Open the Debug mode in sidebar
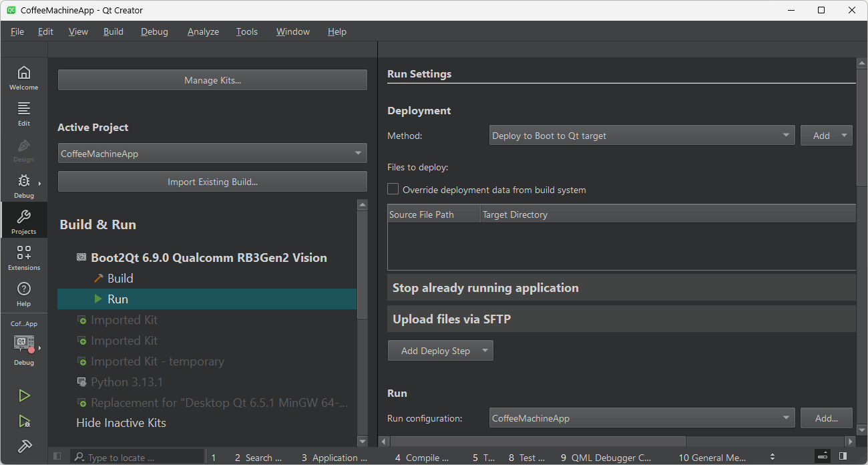The height and width of the screenshot is (465, 868). tap(23, 186)
